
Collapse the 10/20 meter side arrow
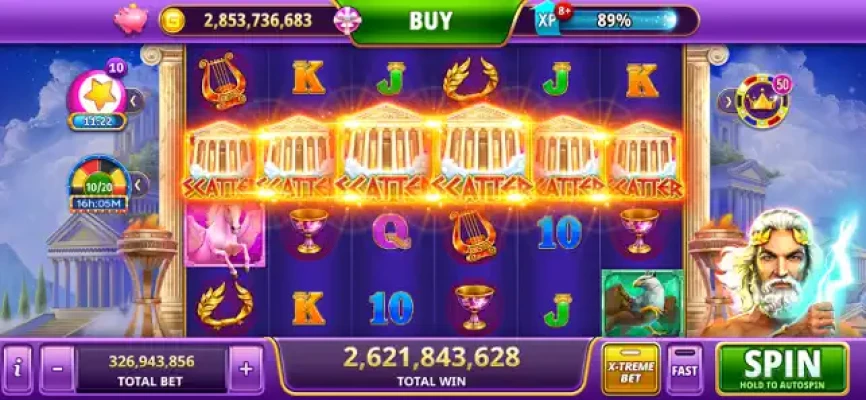tap(139, 184)
